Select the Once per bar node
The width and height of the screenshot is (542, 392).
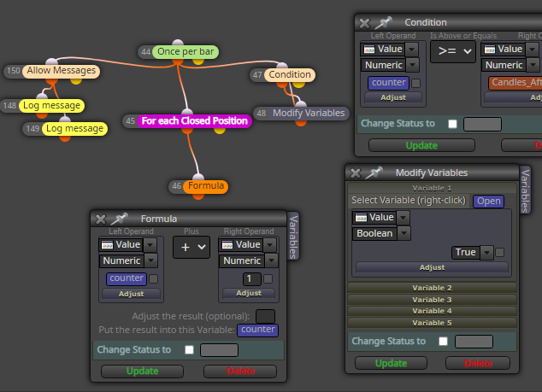tap(186, 52)
